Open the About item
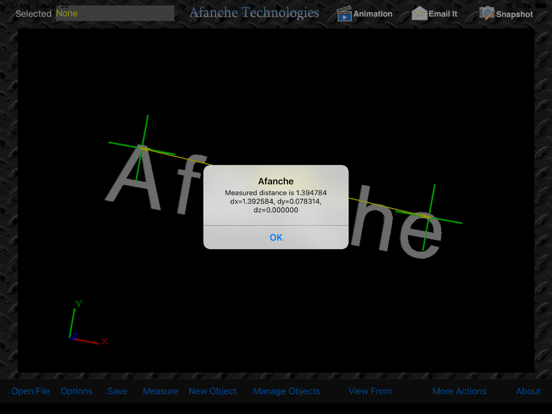Image resolution: width=552 pixels, height=414 pixels. point(528,391)
